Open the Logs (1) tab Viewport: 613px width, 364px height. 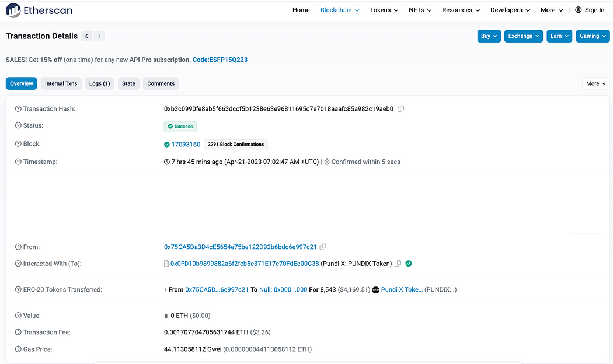coord(99,83)
